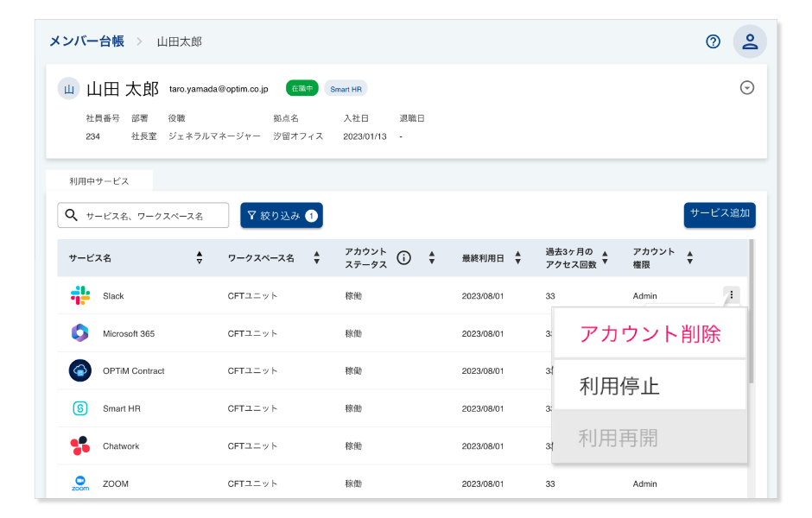Click the Microsoft 365 service icon
This screenshot has width=812, height=518.
79,333
